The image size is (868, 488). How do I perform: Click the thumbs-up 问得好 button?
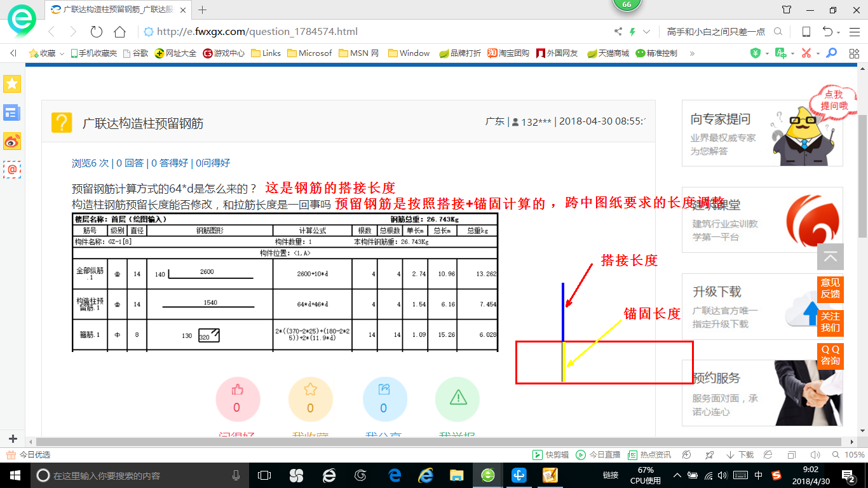click(x=237, y=400)
